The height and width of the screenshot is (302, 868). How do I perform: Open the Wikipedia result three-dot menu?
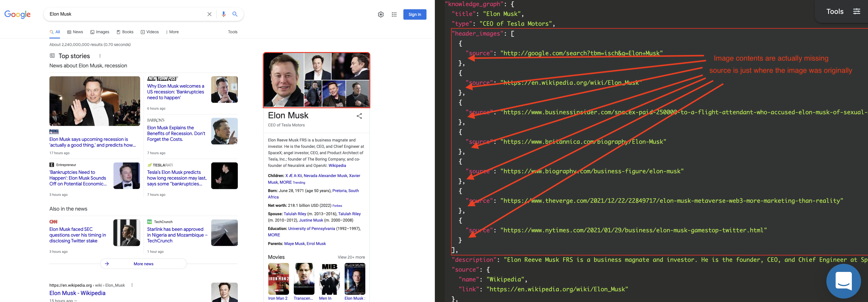[132, 285]
